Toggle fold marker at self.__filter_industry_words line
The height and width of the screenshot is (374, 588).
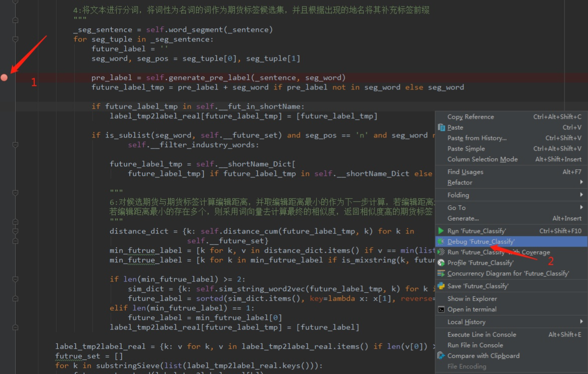[x=15, y=145]
